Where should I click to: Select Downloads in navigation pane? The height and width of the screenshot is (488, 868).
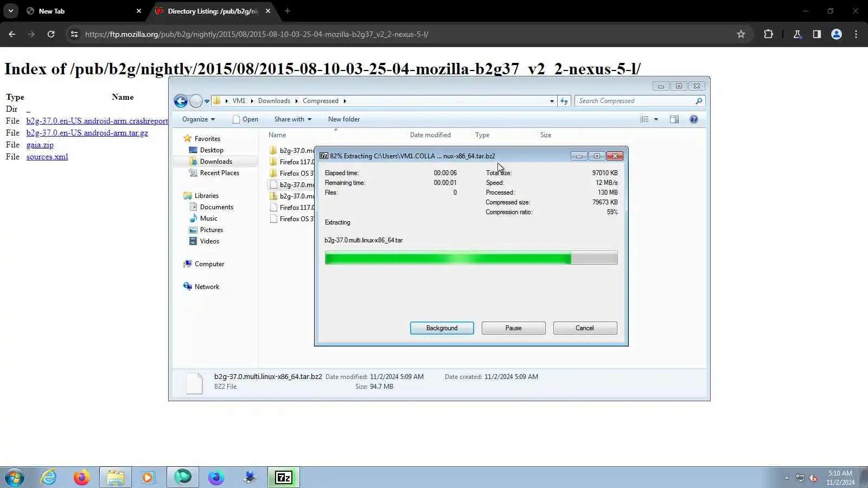(x=216, y=162)
